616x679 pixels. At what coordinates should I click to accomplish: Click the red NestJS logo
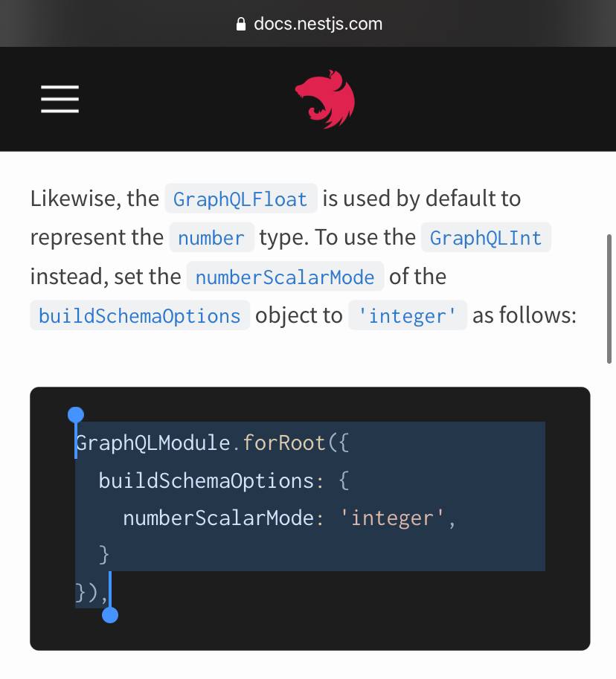325,99
